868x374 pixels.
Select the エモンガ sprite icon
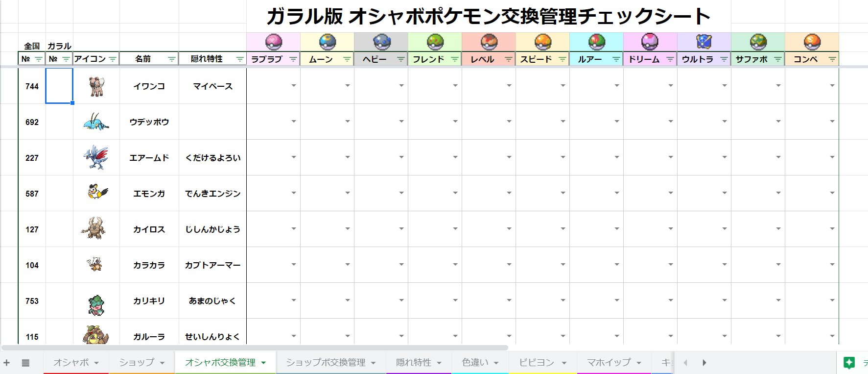[97, 192]
